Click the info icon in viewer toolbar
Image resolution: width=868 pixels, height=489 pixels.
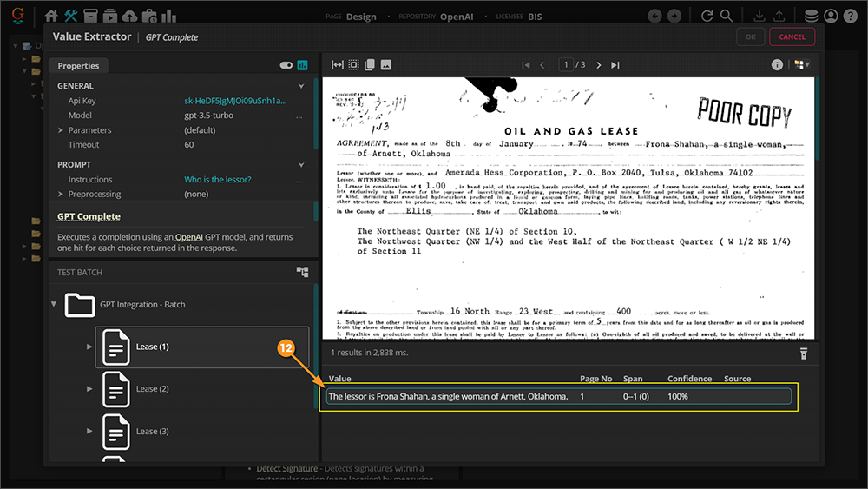pos(777,65)
